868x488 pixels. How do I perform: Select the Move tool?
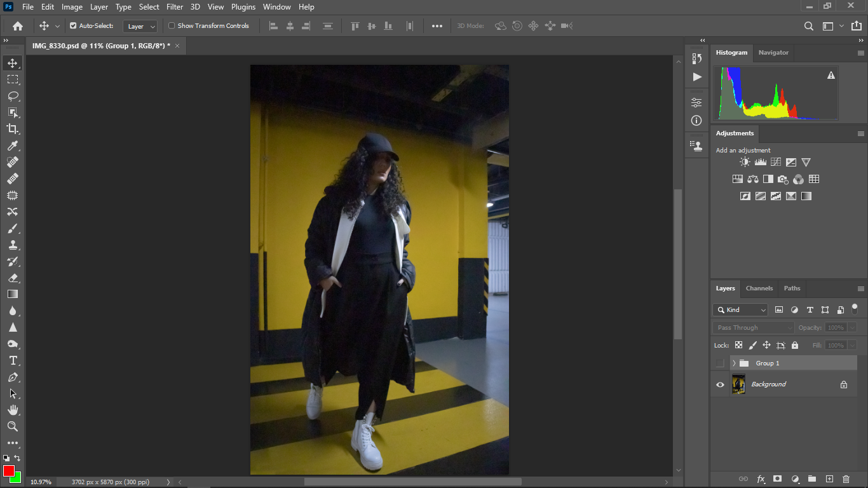click(12, 64)
